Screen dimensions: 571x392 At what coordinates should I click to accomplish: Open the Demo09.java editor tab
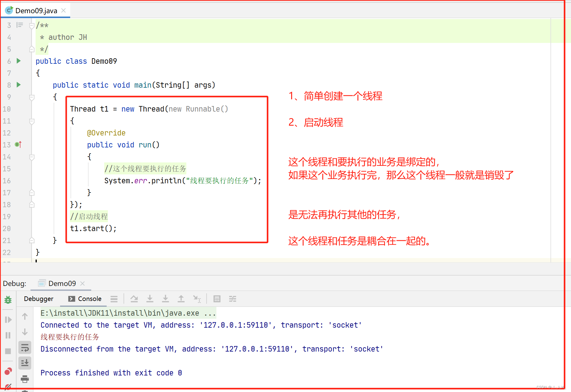coord(36,11)
